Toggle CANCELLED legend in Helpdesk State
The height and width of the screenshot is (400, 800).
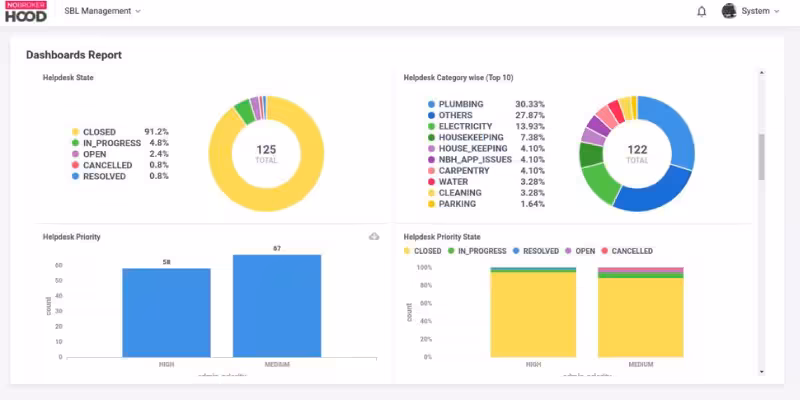pyautogui.click(x=102, y=165)
